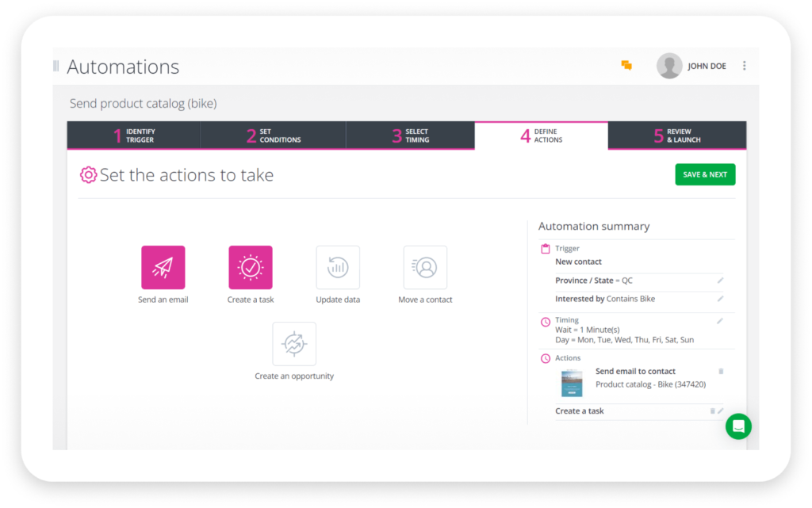Screen dimensions: 812x508
Task: Click the gear icon beside the heading
Action: click(88, 174)
